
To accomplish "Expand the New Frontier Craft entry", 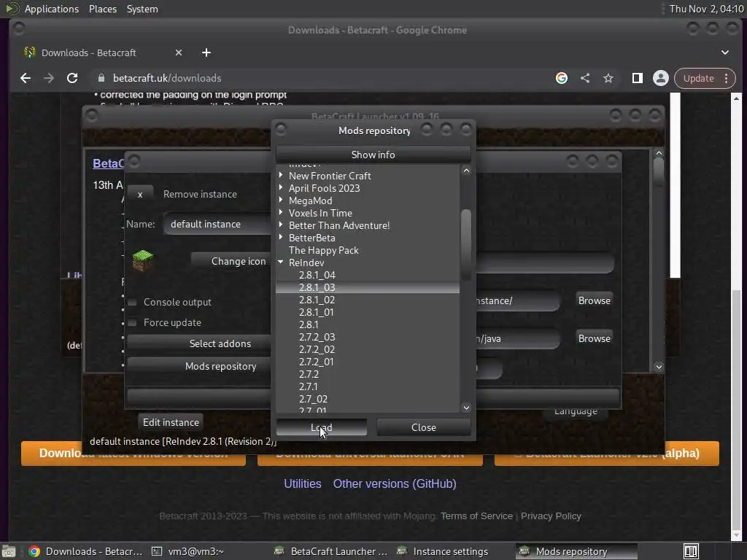I will pos(281,175).
